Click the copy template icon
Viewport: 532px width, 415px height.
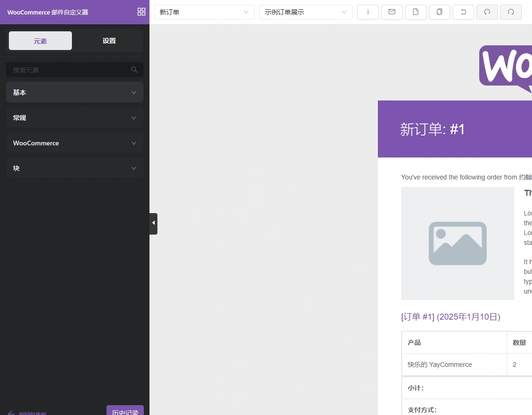pyautogui.click(x=439, y=12)
